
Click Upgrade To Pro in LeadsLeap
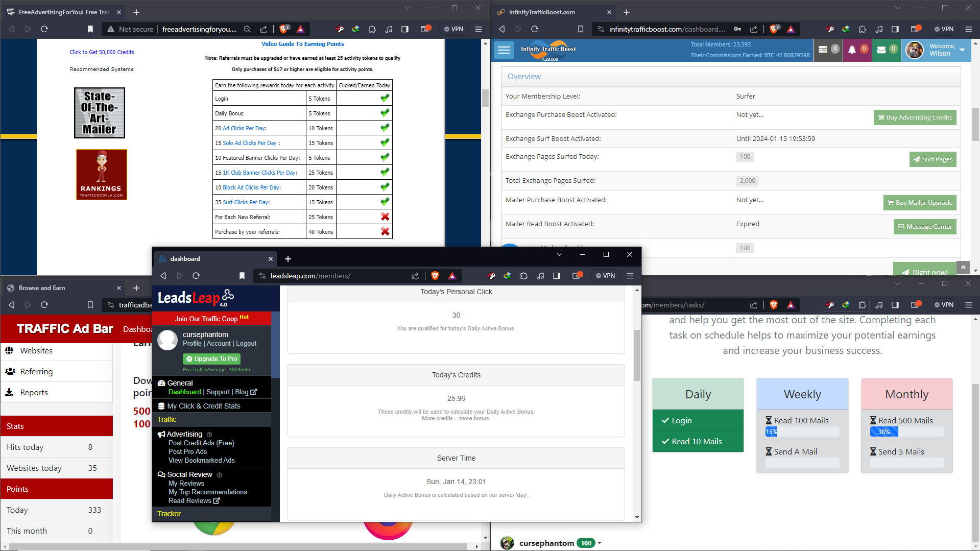click(212, 359)
